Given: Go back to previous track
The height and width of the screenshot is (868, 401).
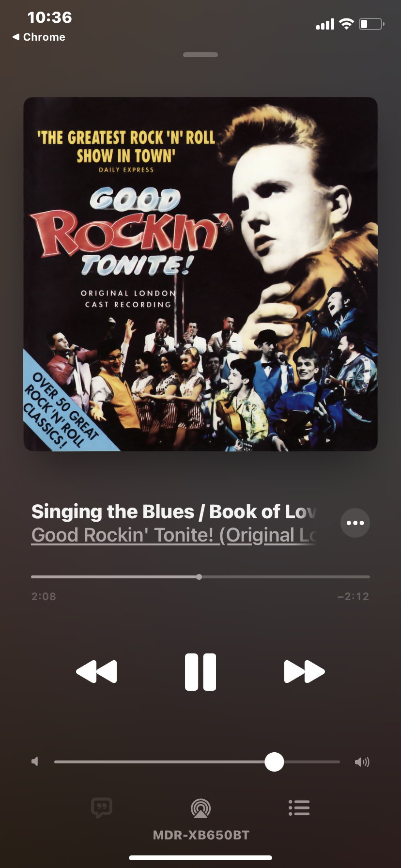Looking at the screenshot, I should pos(96,672).
